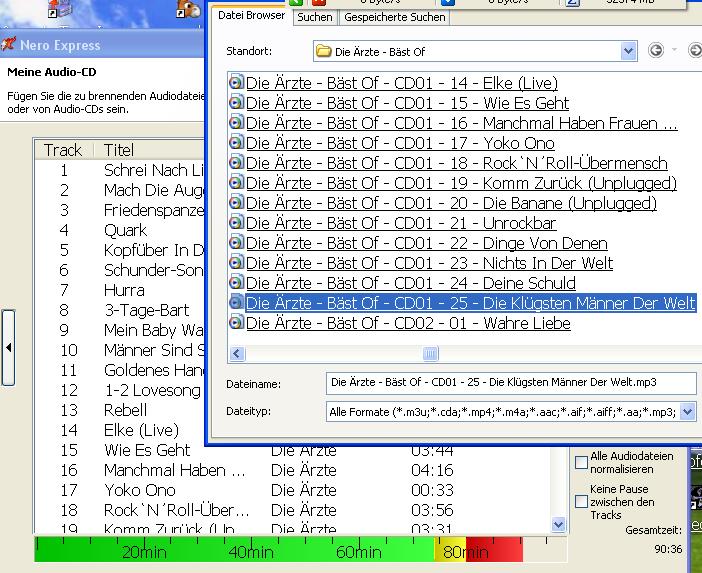The image size is (702, 573).
Task: Select highlighted file '25 - Die Klügsten Männer Der Welt'
Action: (471, 303)
